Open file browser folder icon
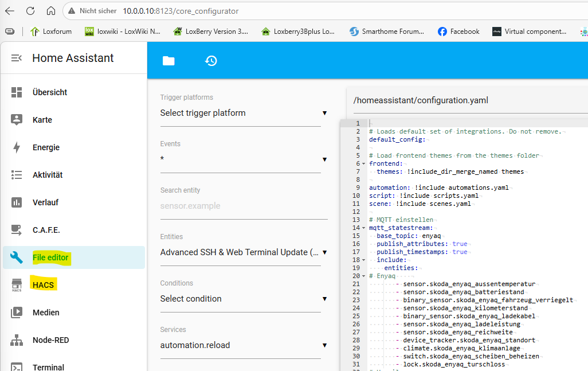 point(168,61)
